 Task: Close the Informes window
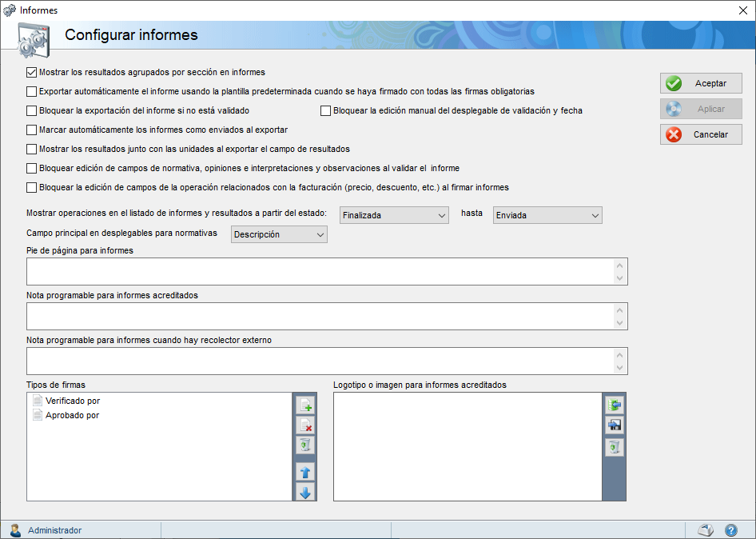[743, 10]
